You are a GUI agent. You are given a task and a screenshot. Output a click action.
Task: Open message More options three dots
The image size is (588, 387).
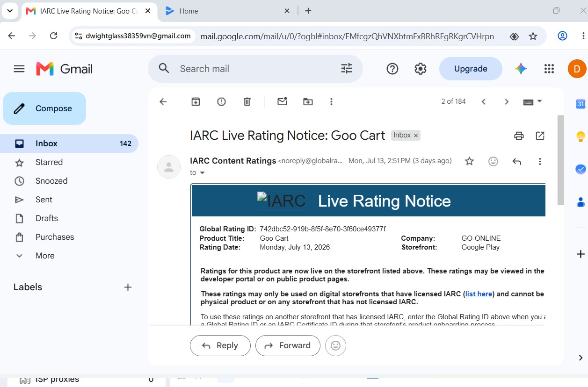(x=540, y=161)
